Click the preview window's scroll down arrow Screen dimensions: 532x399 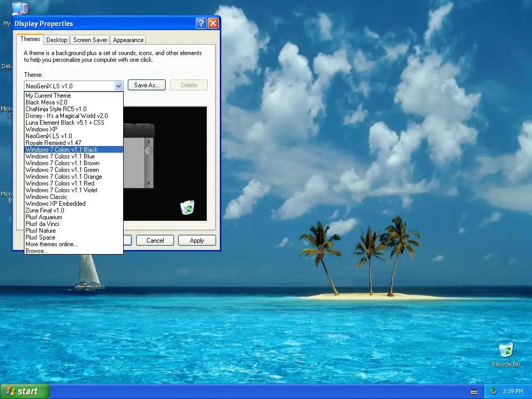point(149,183)
